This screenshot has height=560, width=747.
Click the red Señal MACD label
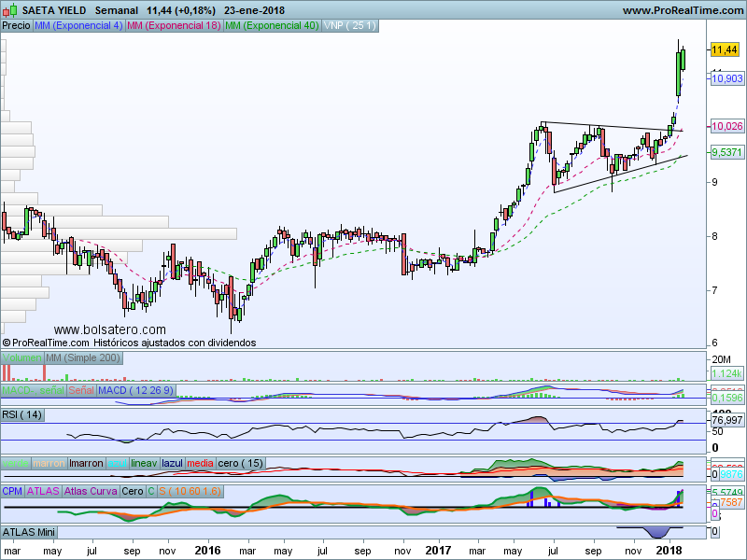coord(80,388)
